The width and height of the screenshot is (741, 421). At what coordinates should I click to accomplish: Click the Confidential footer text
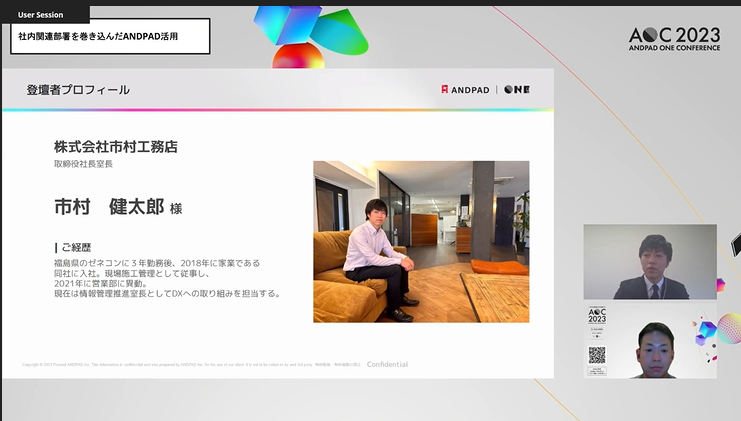pyautogui.click(x=387, y=364)
